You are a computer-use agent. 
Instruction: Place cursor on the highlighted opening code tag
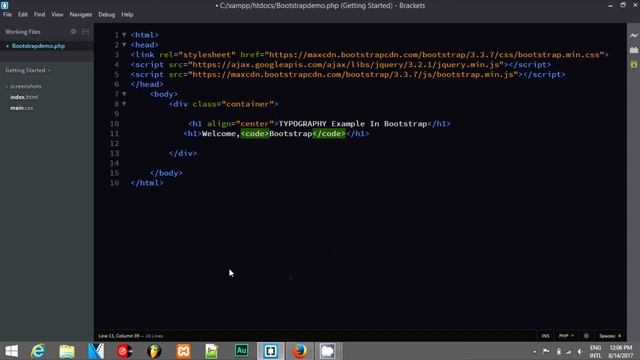point(255,134)
